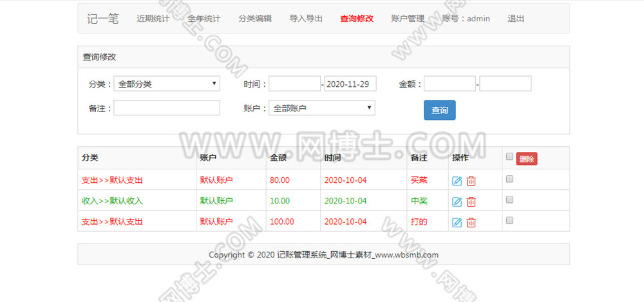Check the box for the 打的 row
644x302 pixels.
[x=509, y=220]
